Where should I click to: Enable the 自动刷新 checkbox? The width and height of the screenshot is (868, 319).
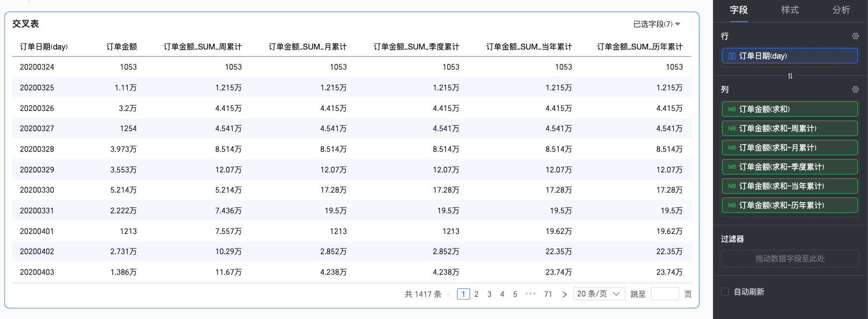[x=725, y=292]
